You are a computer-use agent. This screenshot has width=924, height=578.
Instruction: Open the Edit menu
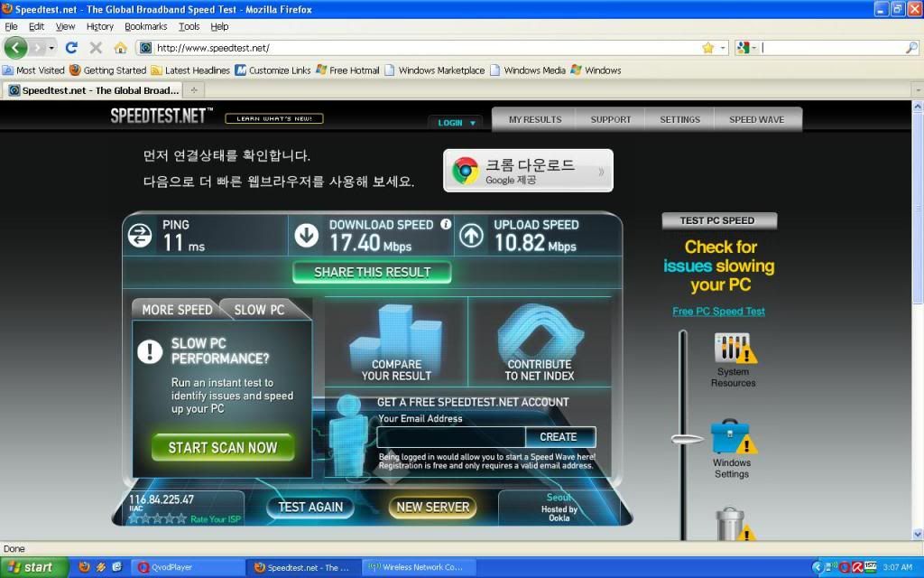click(36, 26)
